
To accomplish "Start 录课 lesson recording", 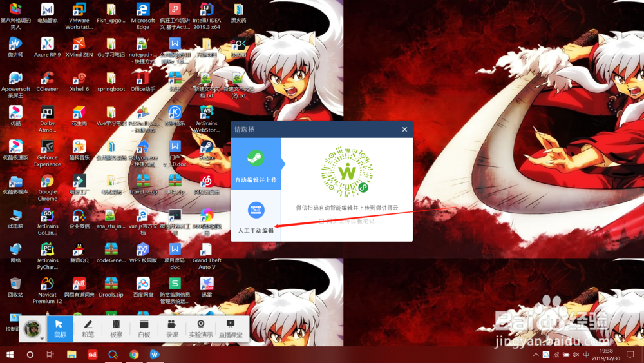I will pos(172,329).
